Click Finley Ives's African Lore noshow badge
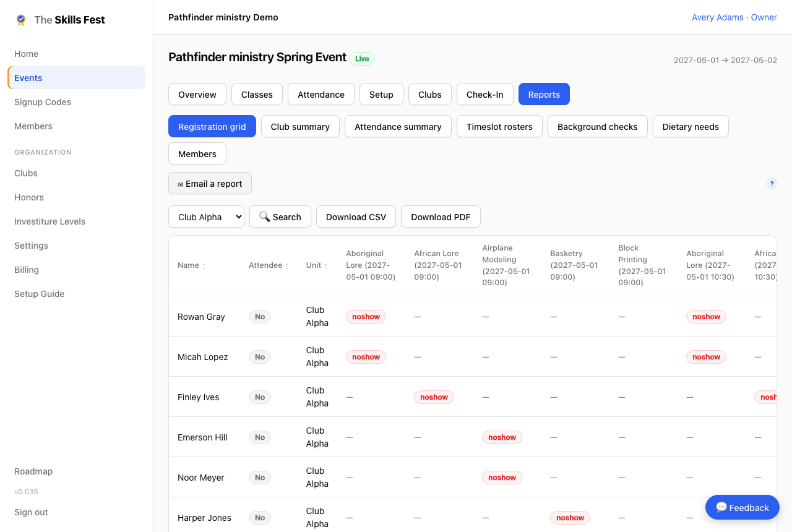The image size is (792, 532). pos(434,397)
